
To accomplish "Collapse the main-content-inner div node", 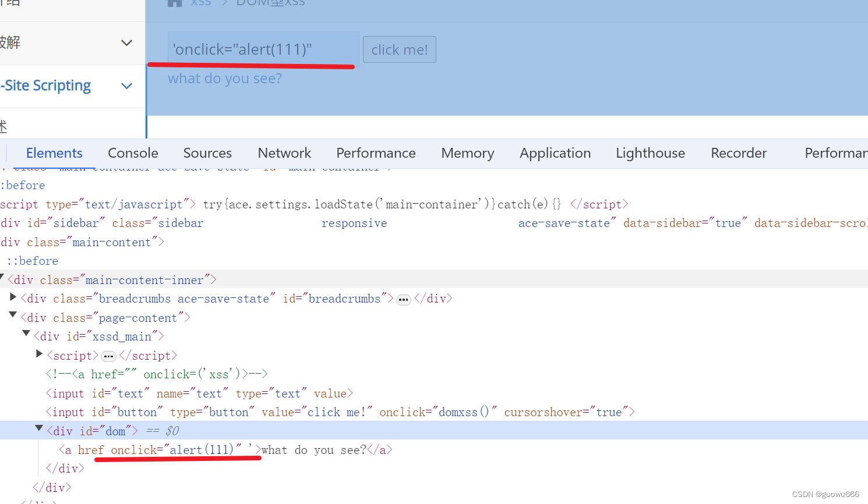I will tap(2, 277).
